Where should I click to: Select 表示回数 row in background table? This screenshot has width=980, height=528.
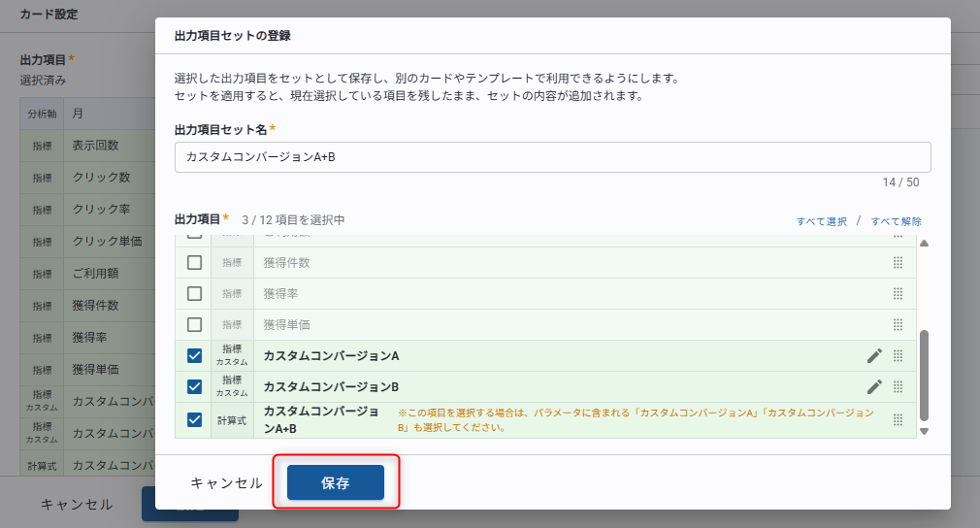[87, 146]
